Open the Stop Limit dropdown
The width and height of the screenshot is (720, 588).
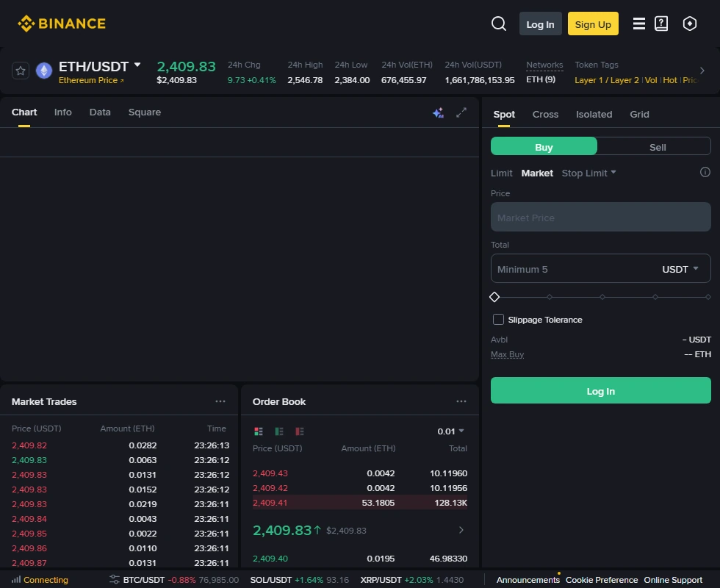click(588, 173)
